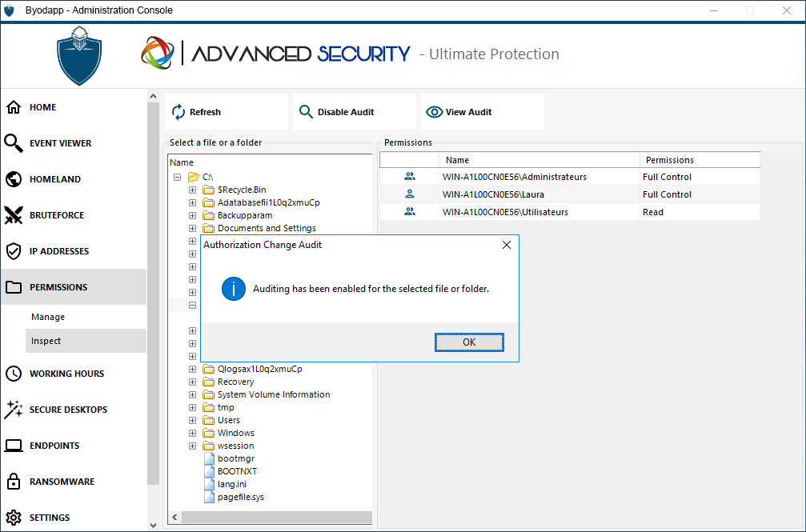The width and height of the screenshot is (806, 532).
Task: Expand the System Volume Information folder
Action: 192,394
